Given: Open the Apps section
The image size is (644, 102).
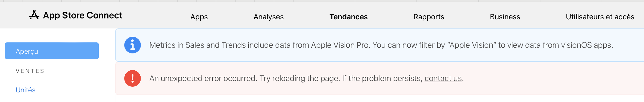Looking at the screenshot, I should coord(199,17).
